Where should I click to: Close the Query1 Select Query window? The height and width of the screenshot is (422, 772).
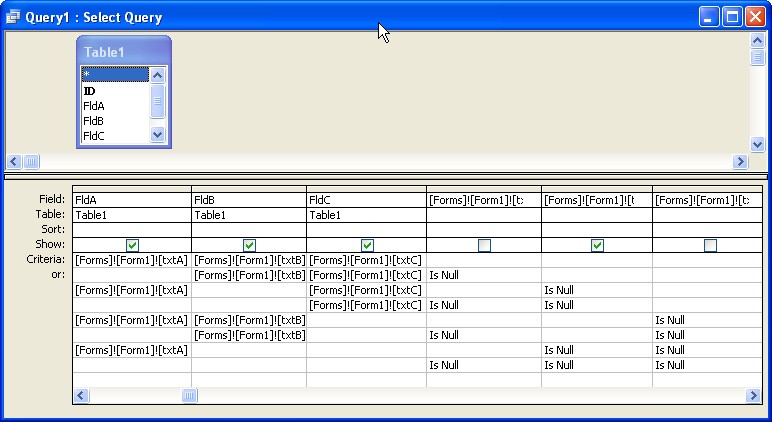coord(755,17)
